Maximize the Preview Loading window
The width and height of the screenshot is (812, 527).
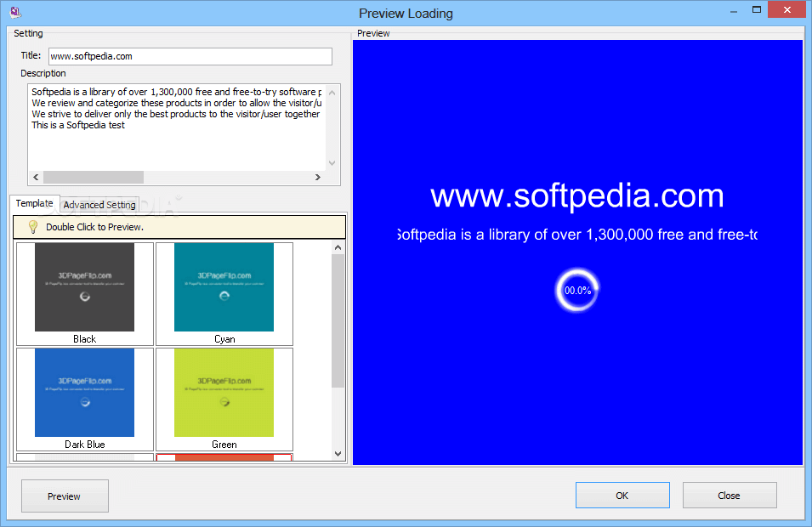(757, 10)
